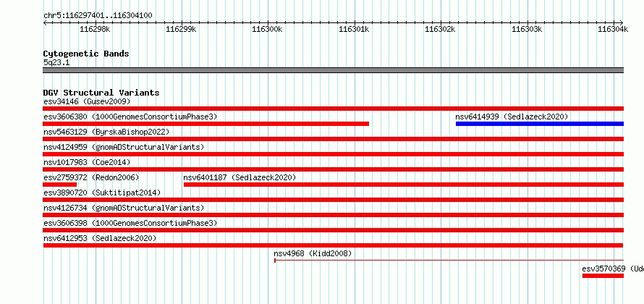Click the 116303k ruler tick label
The image size is (644, 304).
(x=528, y=29)
